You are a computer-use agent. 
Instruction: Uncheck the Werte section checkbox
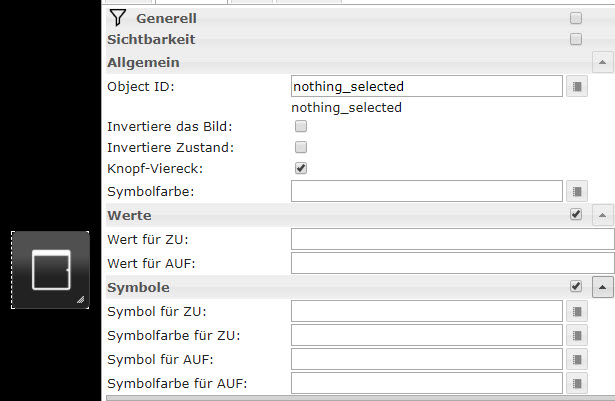[575, 215]
